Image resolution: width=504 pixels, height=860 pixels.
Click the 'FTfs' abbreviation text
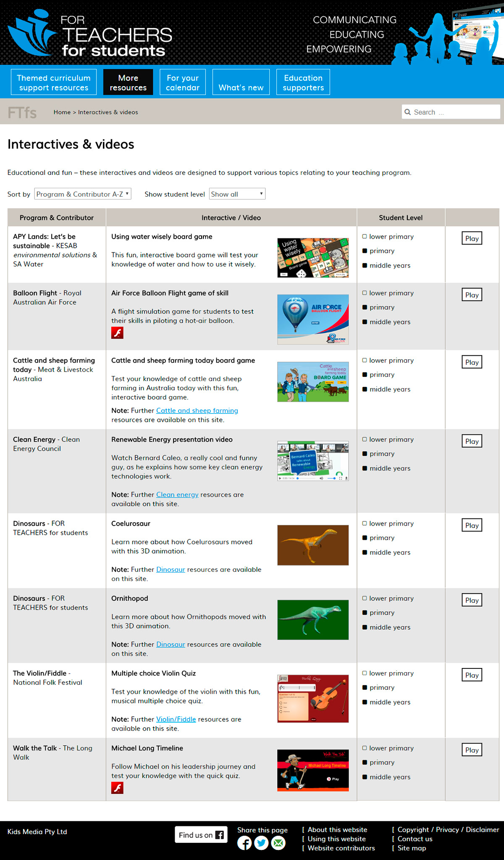pyautogui.click(x=22, y=113)
